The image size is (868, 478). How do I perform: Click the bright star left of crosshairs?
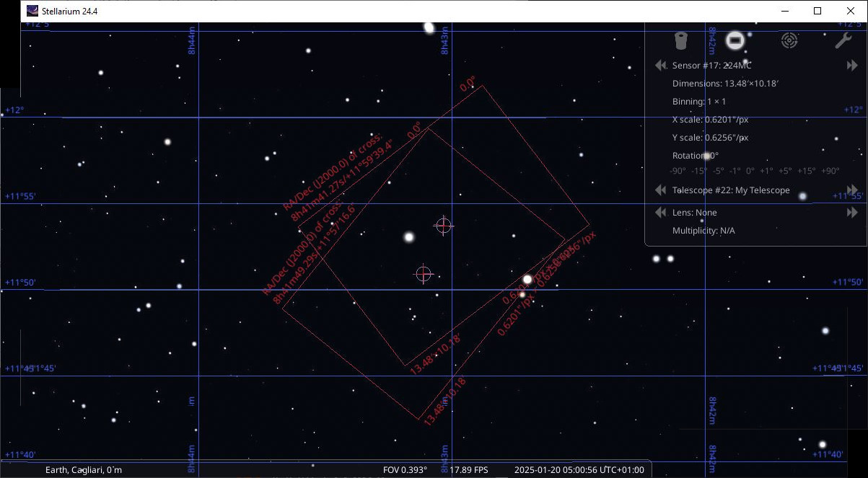tap(409, 236)
